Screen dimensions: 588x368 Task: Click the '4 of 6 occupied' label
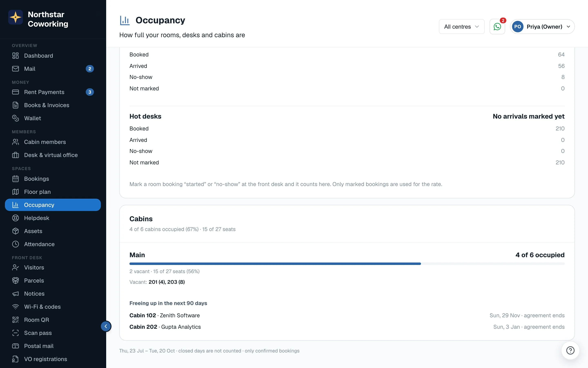click(x=540, y=255)
